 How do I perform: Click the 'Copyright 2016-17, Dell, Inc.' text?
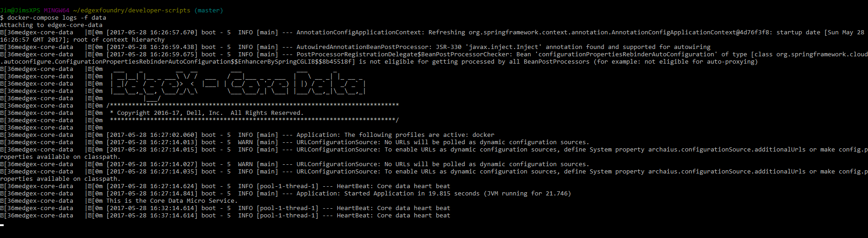[169, 113]
